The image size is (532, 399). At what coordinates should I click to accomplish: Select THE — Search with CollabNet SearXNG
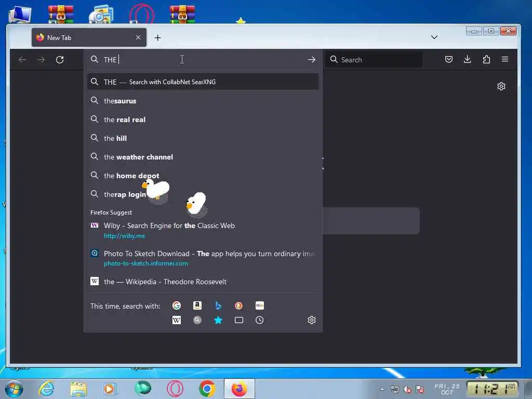(203, 82)
